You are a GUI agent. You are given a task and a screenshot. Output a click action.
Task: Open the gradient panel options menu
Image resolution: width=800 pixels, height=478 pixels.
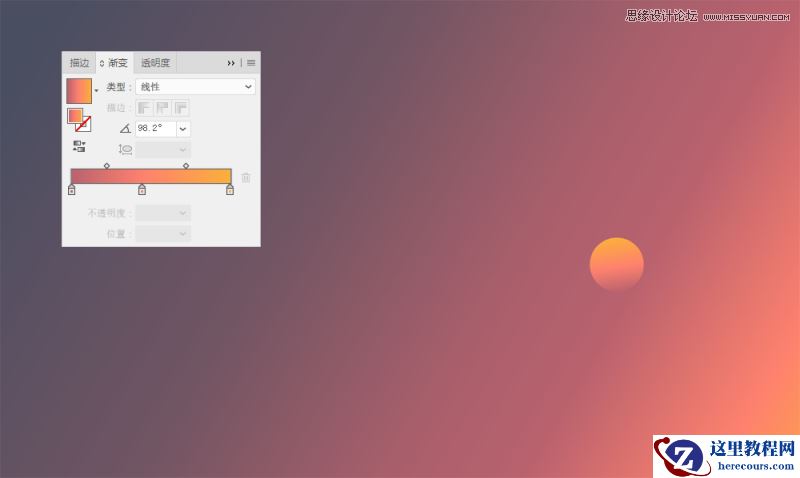[x=251, y=63]
